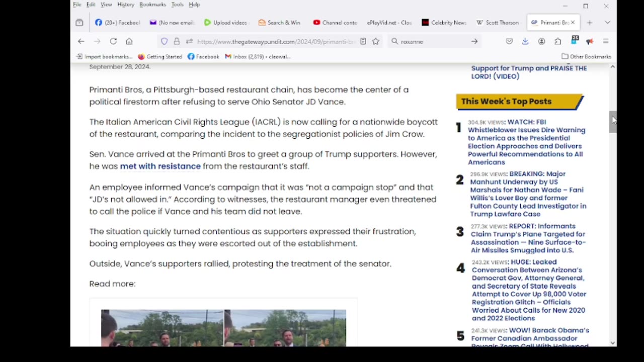Screen dimensions: 644x362
Task: Open tracking protection shield icon
Action: tap(164, 41)
